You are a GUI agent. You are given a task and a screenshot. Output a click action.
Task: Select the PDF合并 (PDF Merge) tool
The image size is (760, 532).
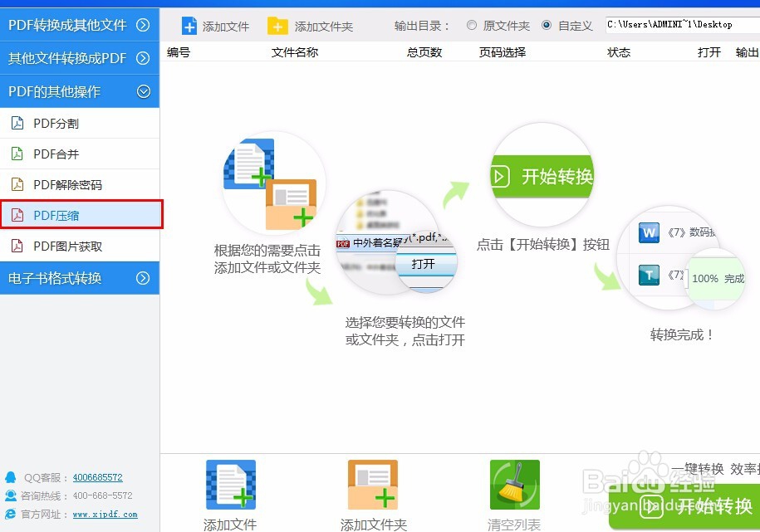click(80, 154)
